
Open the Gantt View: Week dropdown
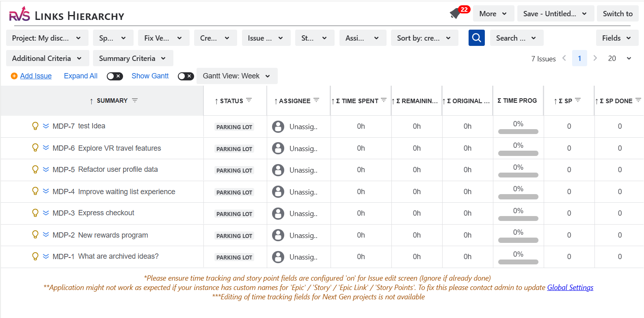pos(237,76)
